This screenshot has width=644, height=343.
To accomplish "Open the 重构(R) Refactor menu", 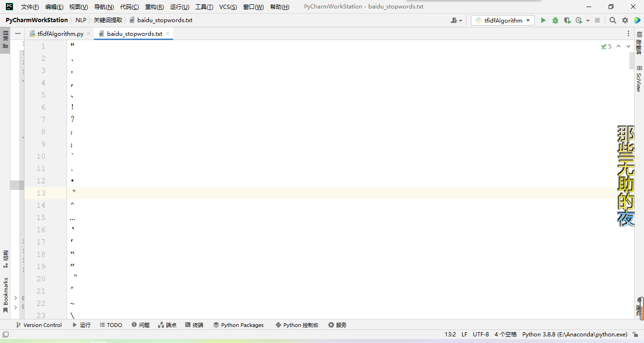I will pos(154,7).
